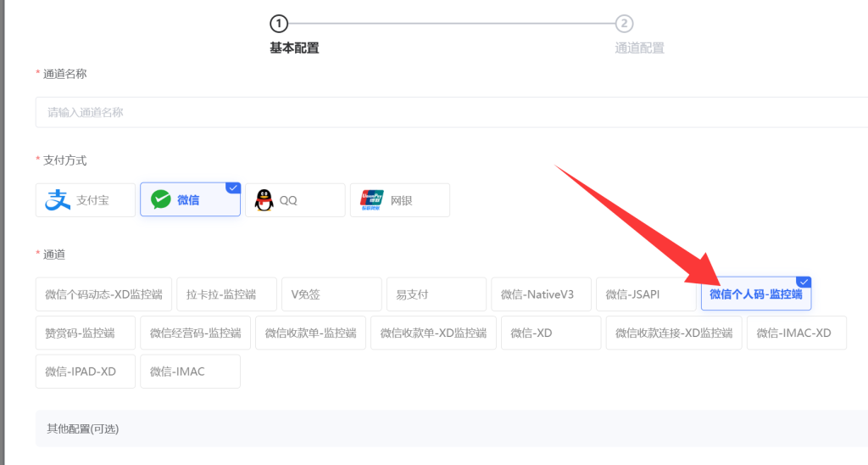Click the green WeChat logo icon
This screenshot has height=465, width=868.
coord(160,200)
